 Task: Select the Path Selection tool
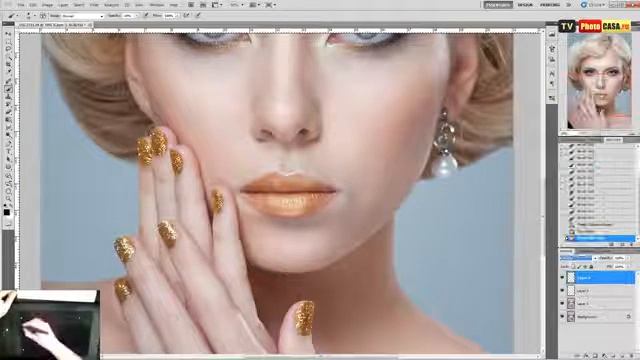[8, 159]
